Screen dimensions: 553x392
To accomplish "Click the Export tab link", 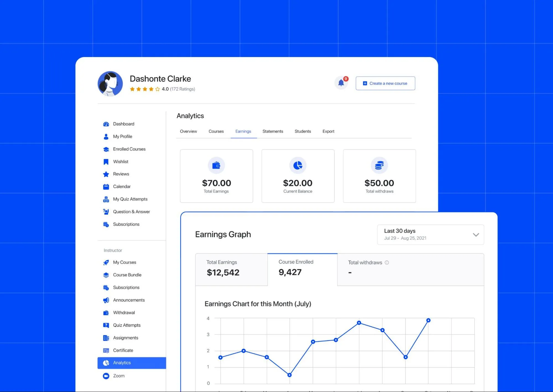I will pyautogui.click(x=328, y=131).
